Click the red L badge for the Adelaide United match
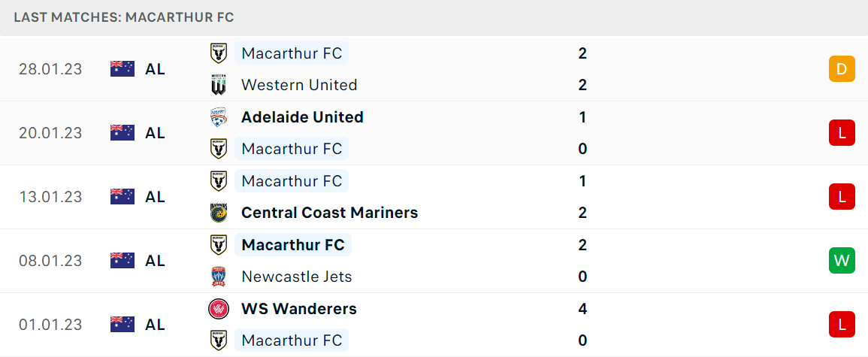 (842, 133)
